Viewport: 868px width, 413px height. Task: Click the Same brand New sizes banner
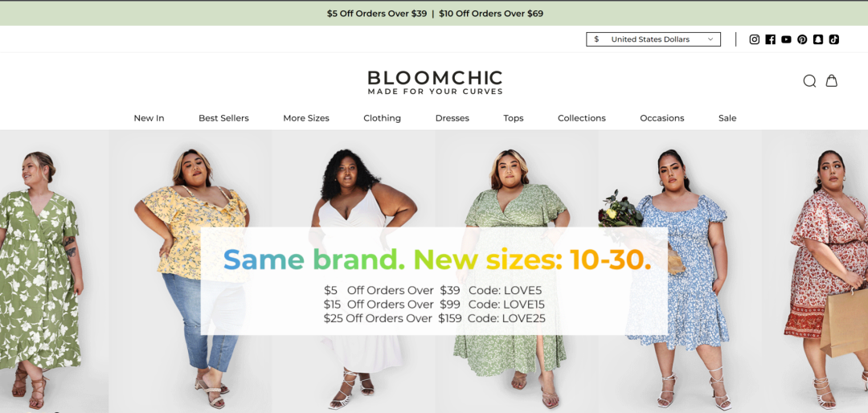coord(434,280)
